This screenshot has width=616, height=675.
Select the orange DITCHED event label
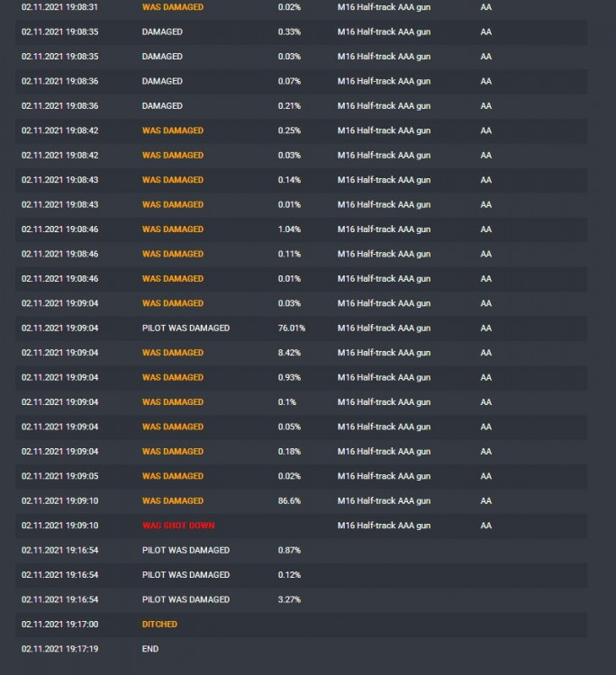[159, 624]
